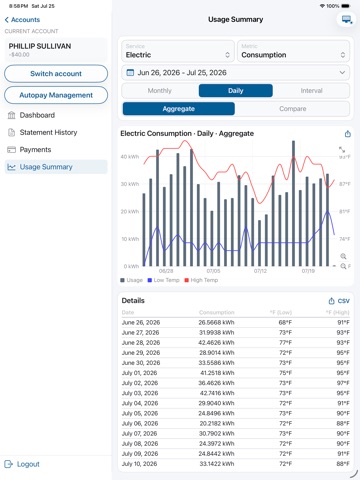Screen dimensions: 360x480
Task: Tap the Wi-Fi status icon
Action: pyautogui.click(x=322, y=6)
